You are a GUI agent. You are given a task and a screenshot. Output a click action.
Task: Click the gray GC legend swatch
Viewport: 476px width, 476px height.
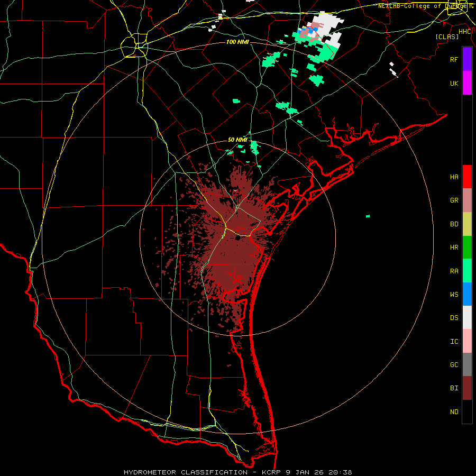tap(467, 364)
